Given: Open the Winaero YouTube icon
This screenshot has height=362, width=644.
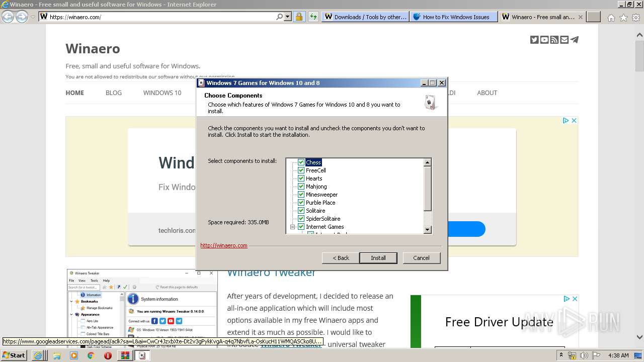Looking at the screenshot, I should (x=544, y=40).
